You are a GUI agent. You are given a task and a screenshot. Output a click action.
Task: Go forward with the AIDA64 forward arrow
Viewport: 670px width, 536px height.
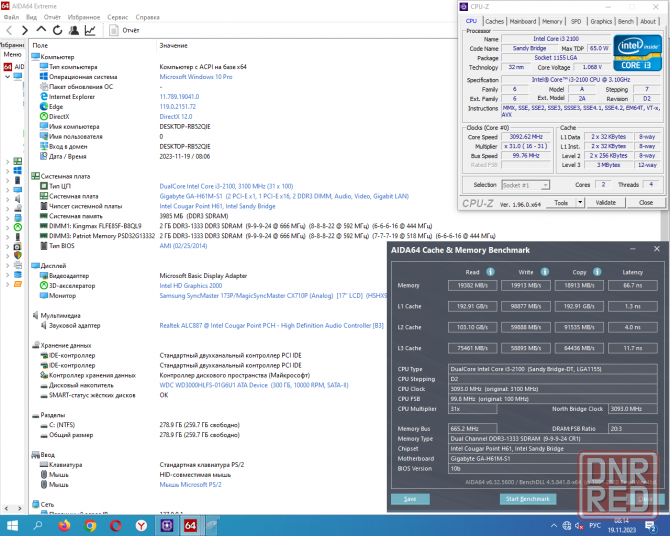(x=25, y=30)
